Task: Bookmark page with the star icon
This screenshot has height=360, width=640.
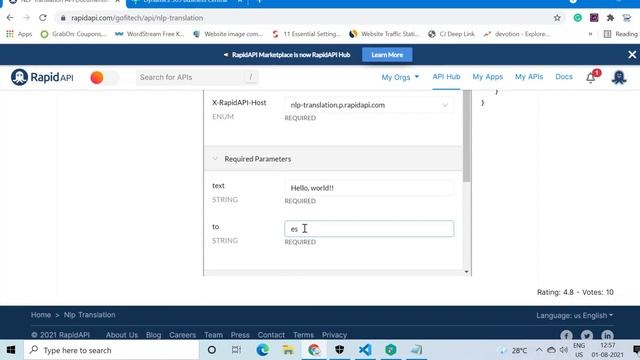Action: 557,18
